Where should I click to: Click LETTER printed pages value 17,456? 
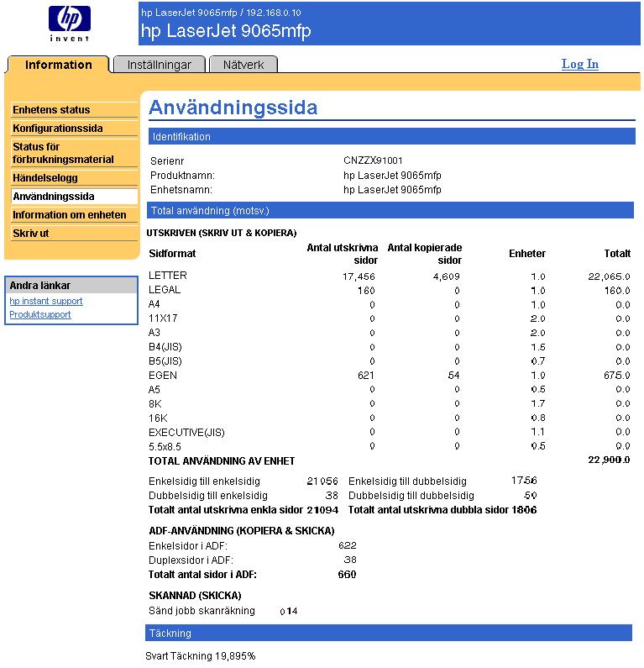click(x=359, y=276)
